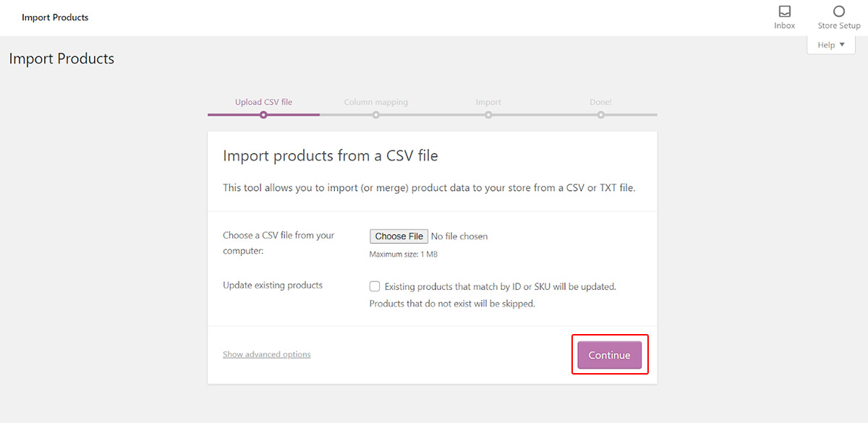Image resolution: width=868 pixels, height=423 pixels.
Task: Select the Column mapping step label
Action: pos(375,102)
